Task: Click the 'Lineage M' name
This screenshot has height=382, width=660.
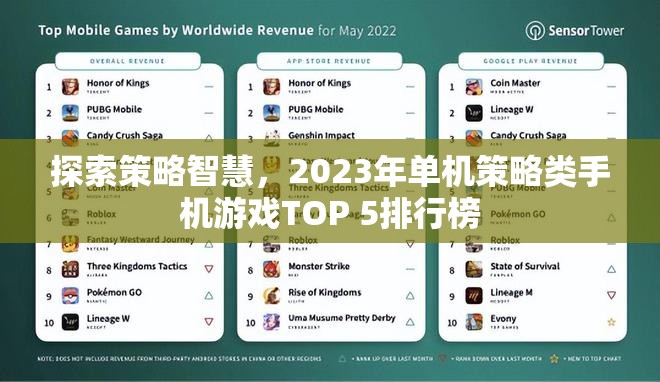Action: [x=511, y=293]
